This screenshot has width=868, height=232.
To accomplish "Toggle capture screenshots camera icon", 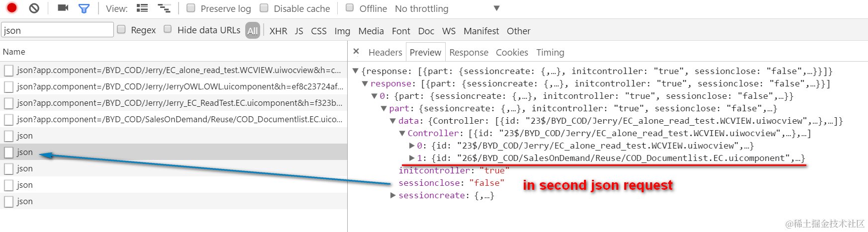I will pos(63,8).
